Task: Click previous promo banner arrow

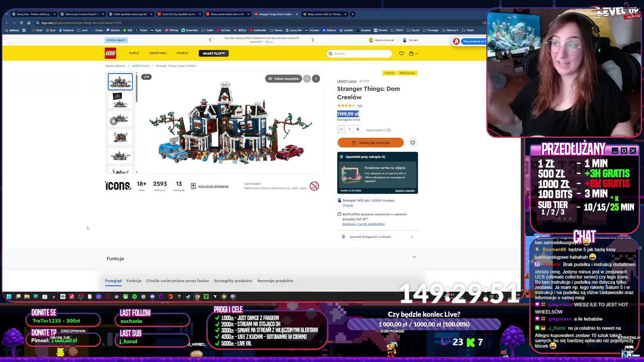Action: pos(210,40)
